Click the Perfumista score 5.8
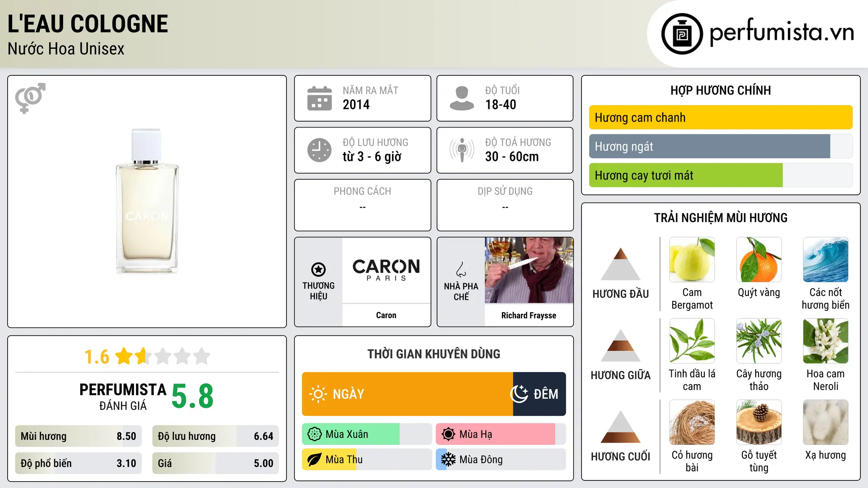 pos(192,396)
